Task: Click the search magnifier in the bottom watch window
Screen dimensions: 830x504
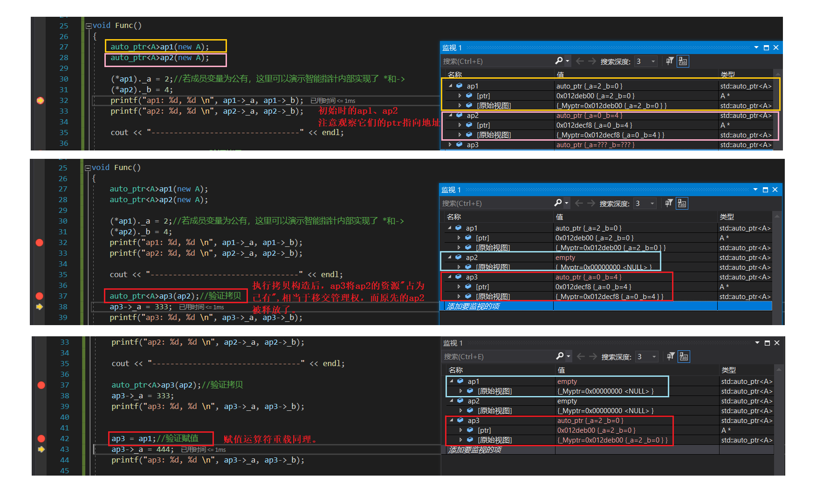Action: pos(560,356)
